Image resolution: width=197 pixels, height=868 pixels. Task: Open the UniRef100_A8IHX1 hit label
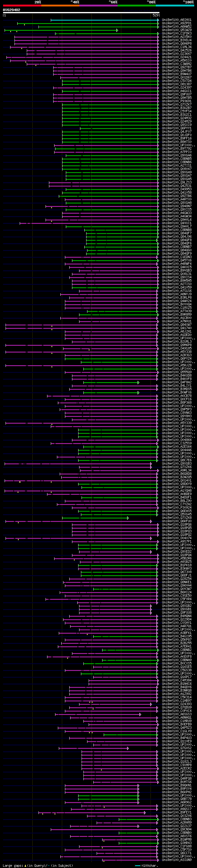[x=177, y=20]
